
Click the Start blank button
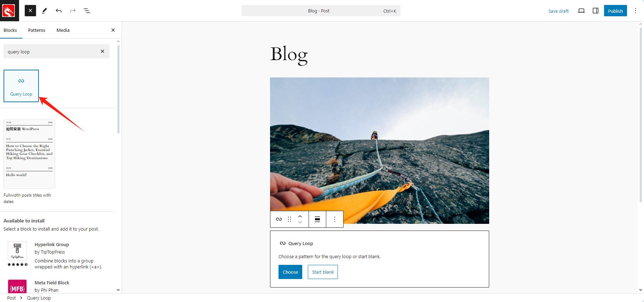click(x=323, y=272)
